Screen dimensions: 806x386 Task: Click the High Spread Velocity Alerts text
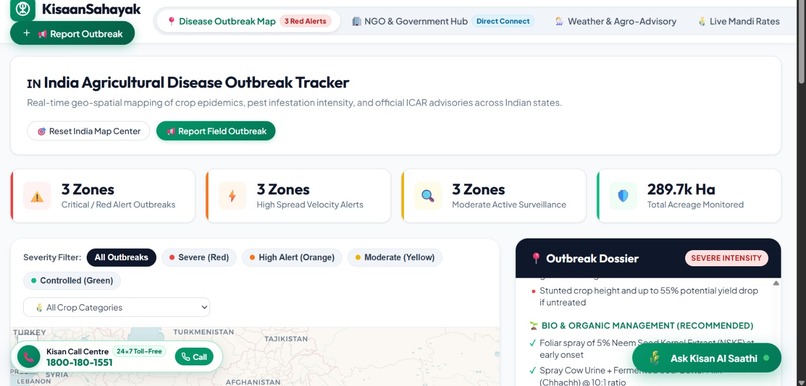(310, 205)
